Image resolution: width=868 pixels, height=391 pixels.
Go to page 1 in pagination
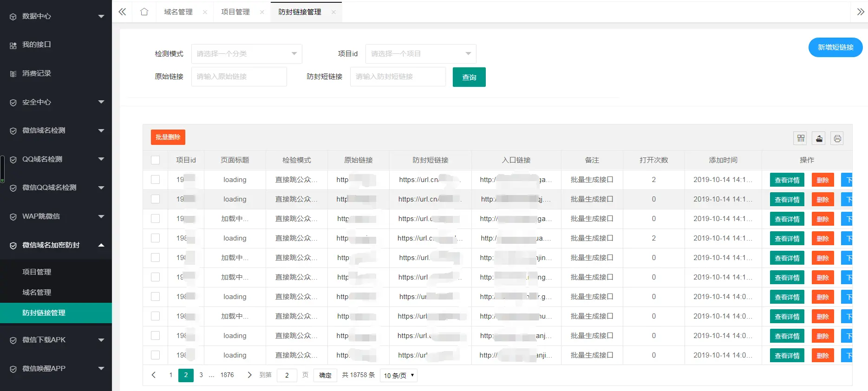click(171, 375)
